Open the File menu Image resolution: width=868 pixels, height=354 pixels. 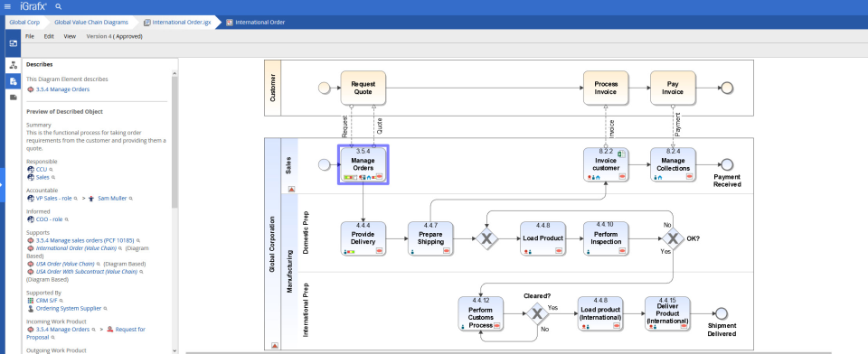coord(30,36)
